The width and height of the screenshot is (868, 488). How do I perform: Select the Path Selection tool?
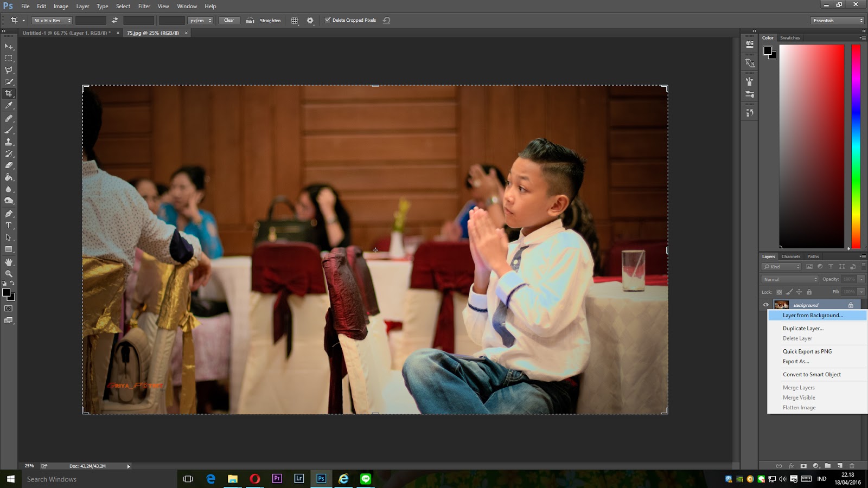[9, 237]
